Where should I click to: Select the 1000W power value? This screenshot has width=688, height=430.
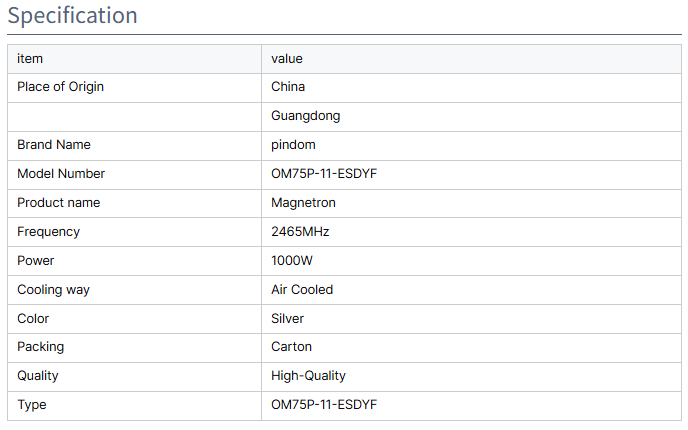tap(292, 261)
